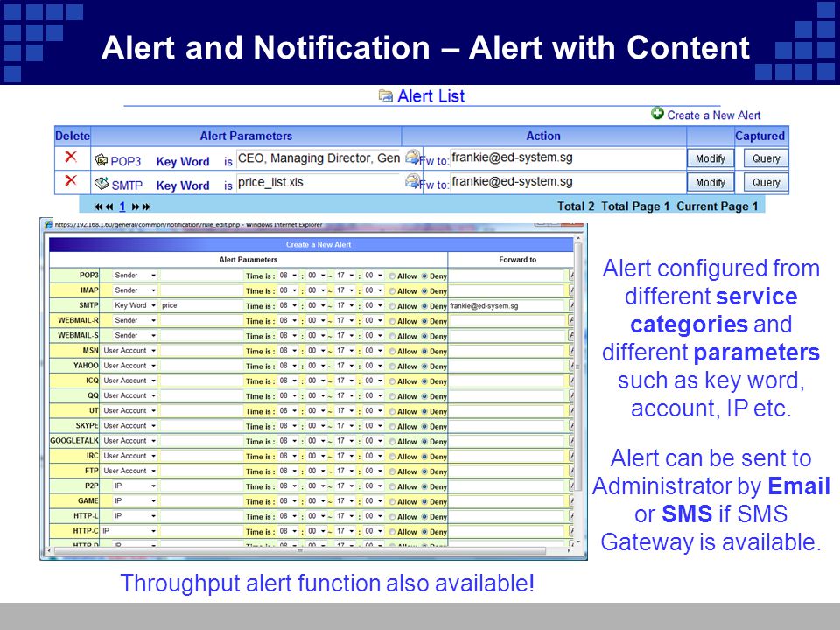Click the IRC service row label
840x630 pixels.
coord(92,456)
